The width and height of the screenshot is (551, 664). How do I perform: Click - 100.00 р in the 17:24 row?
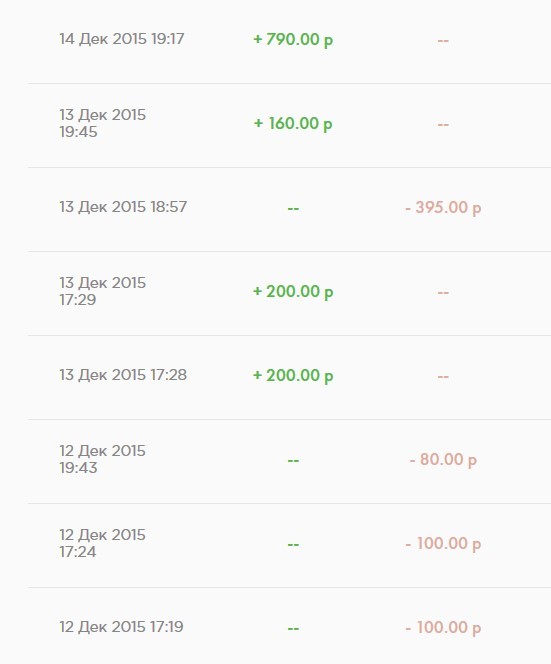point(443,544)
